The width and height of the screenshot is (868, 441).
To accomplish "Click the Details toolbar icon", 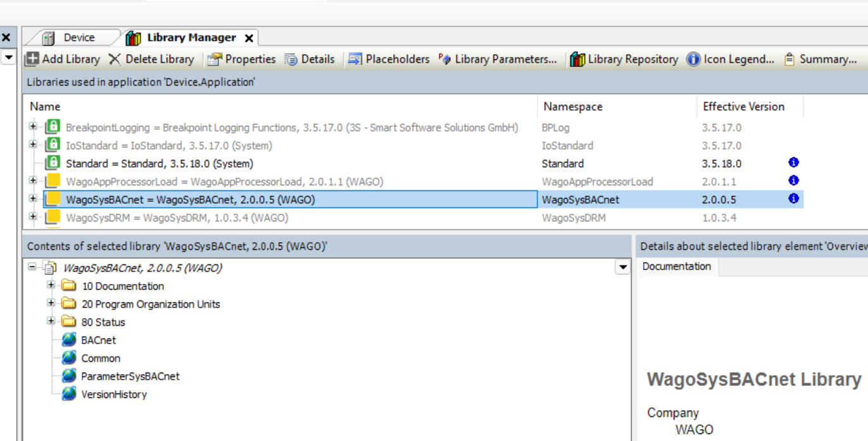I will coord(291,59).
